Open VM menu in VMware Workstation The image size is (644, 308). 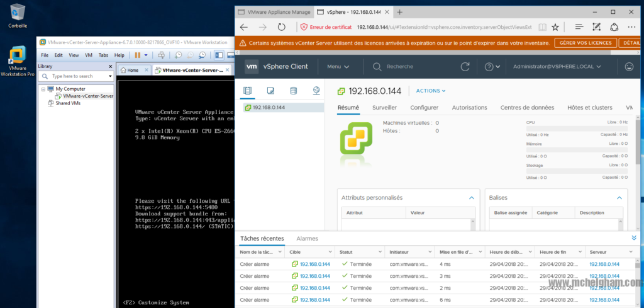click(x=88, y=55)
